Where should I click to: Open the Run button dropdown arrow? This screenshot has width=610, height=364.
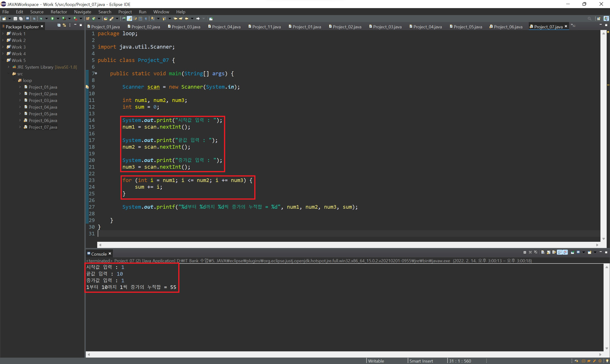tap(58, 19)
